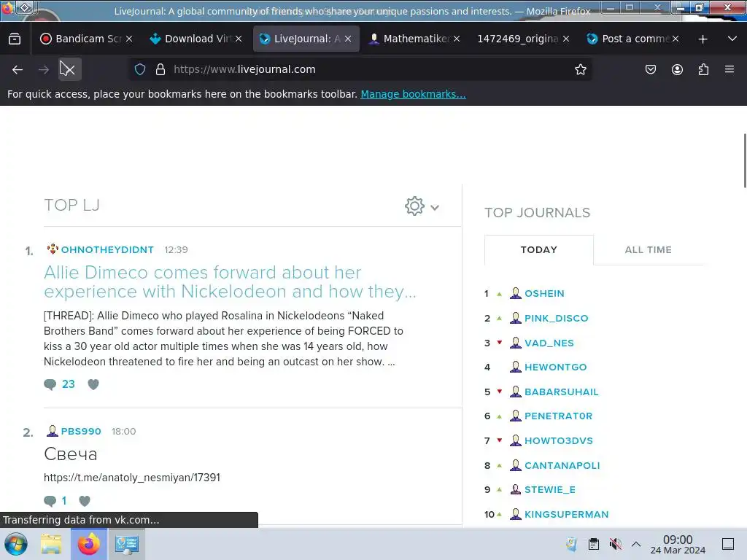Screen dimensions: 747x560
Task: Close the Bandicam tab
Action: 129,39
